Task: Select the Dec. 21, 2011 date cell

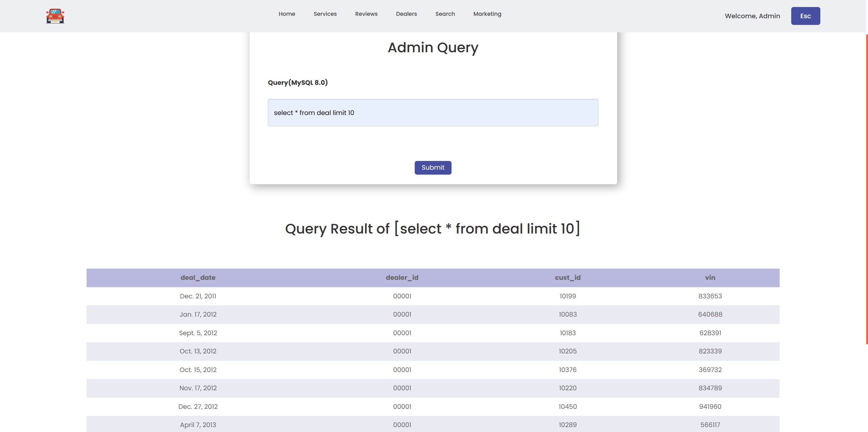Action: point(198,296)
